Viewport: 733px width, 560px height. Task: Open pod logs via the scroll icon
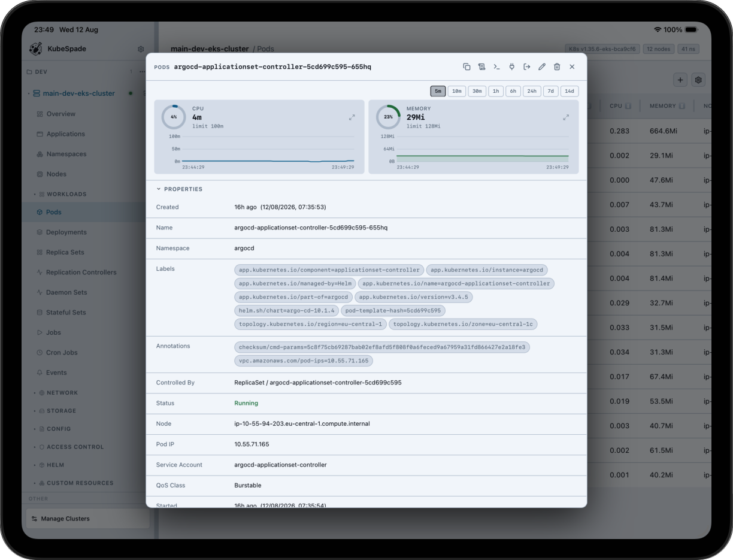pos(481,66)
